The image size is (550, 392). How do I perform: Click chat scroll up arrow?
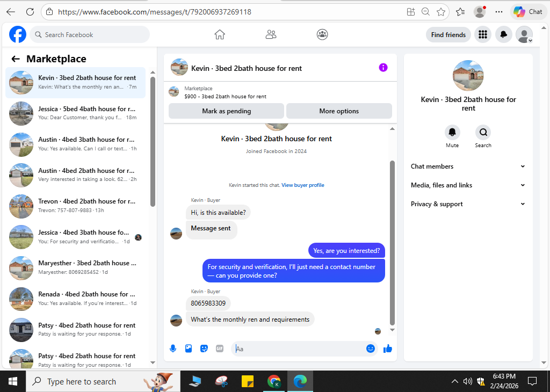coord(392,129)
